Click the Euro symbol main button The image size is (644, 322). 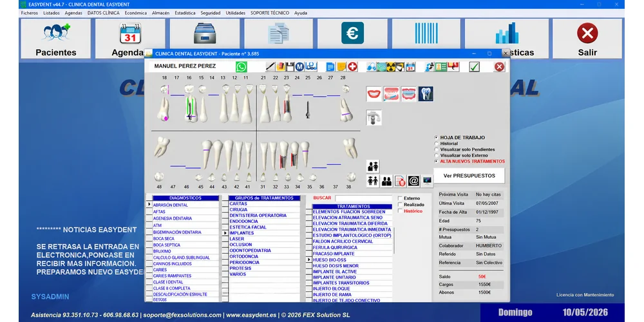coord(352,33)
